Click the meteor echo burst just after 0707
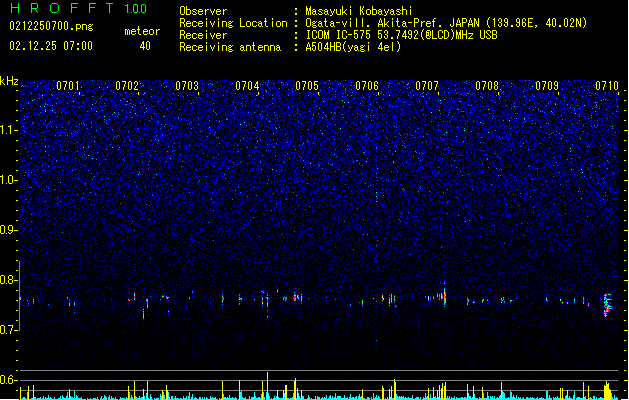The height and width of the screenshot is (400, 629). pos(444,296)
